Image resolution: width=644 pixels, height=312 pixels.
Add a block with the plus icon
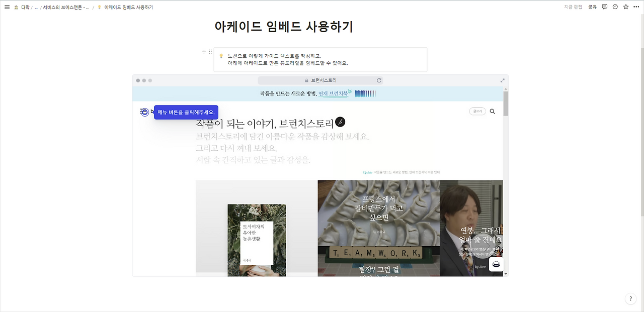click(x=204, y=52)
